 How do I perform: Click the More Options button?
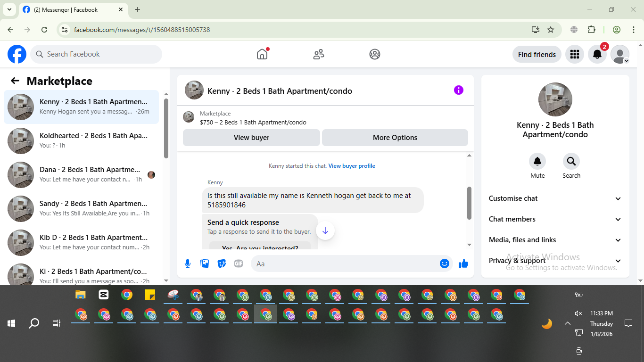click(x=395, y=138)
